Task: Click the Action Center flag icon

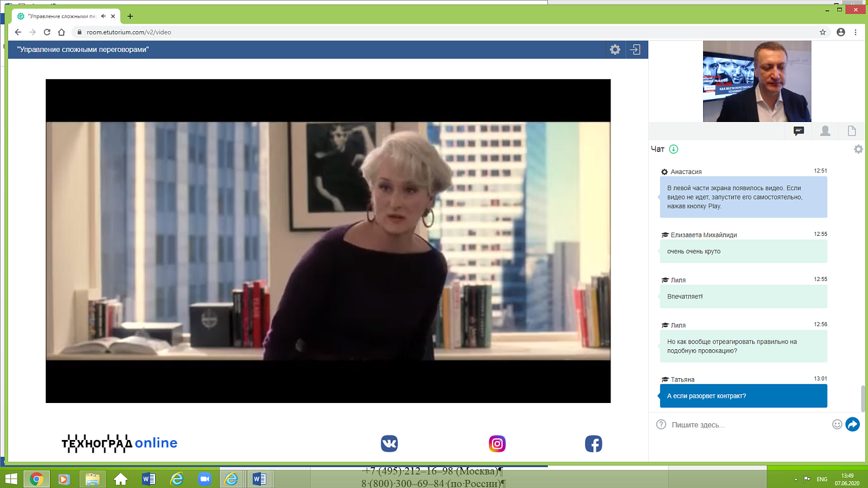Action: point(807,479)
